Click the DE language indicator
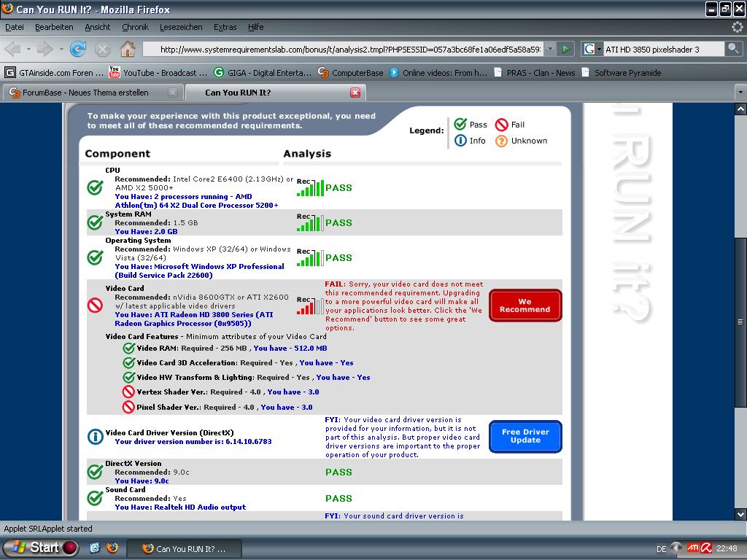Image resolution: width=747 pixels, height=560 pixels. point(661,549)
